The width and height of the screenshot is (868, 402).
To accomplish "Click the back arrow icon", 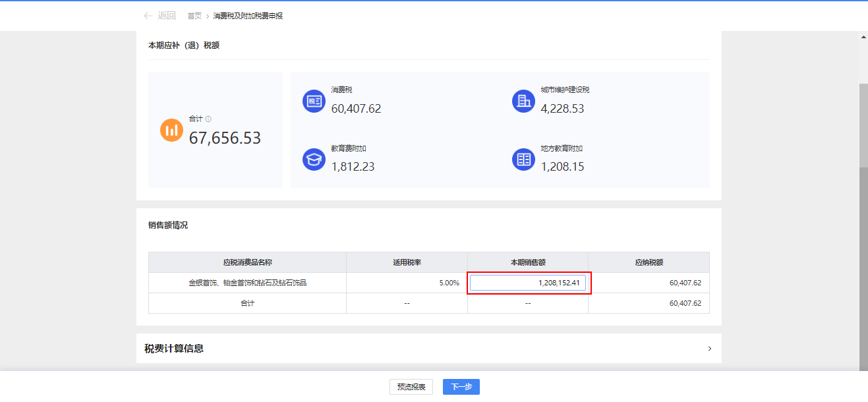I will coord(148,16).
